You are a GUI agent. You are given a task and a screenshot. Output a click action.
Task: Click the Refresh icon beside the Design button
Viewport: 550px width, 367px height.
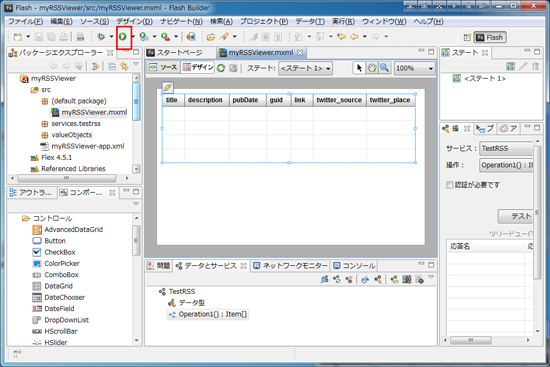pos(221,68)
